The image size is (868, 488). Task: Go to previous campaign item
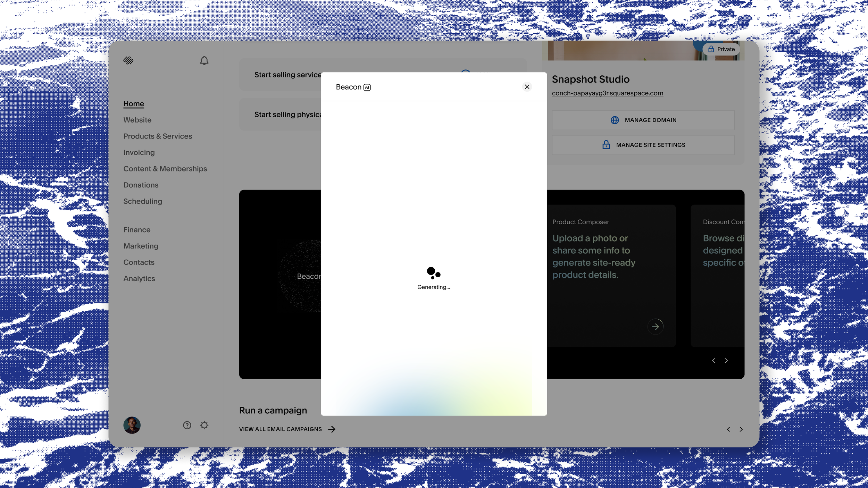[x=728, y=429]
